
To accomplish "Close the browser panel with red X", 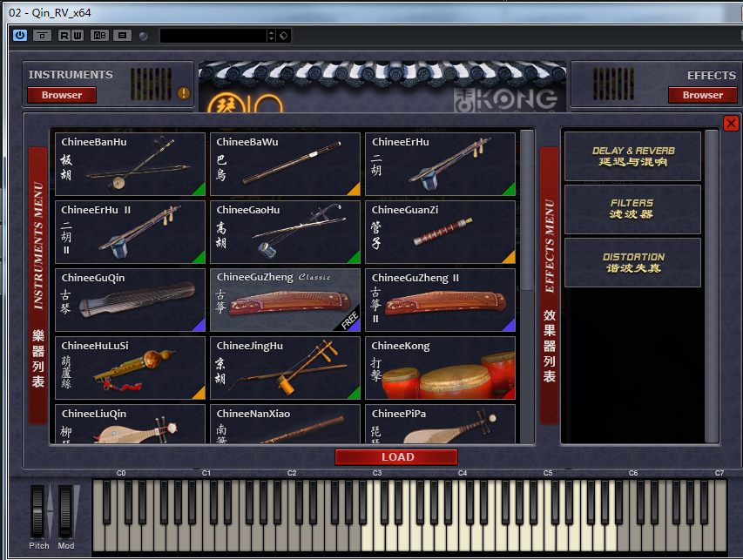I will 731,124.
